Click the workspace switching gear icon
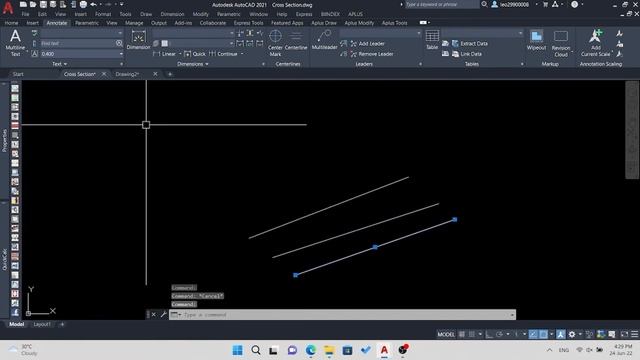The height and width of the screenshot is (360, 640). 572,334
